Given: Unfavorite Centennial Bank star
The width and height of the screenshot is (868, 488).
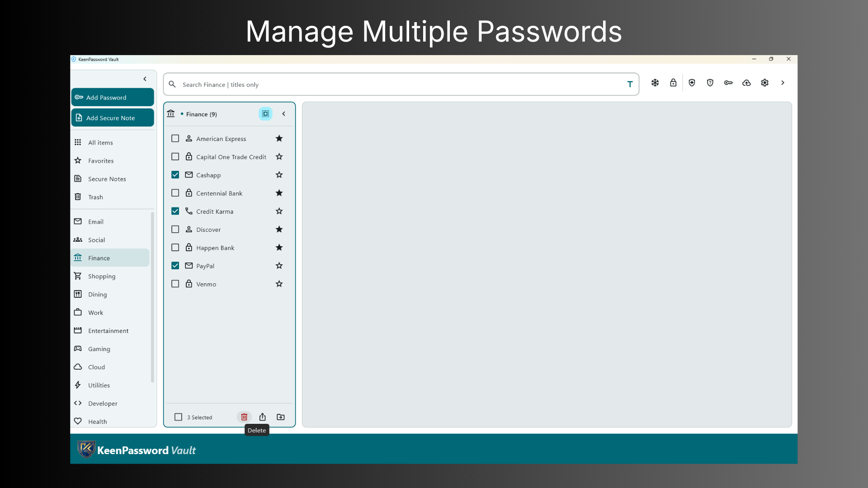Looking at the screenshot, I should 279,193.
